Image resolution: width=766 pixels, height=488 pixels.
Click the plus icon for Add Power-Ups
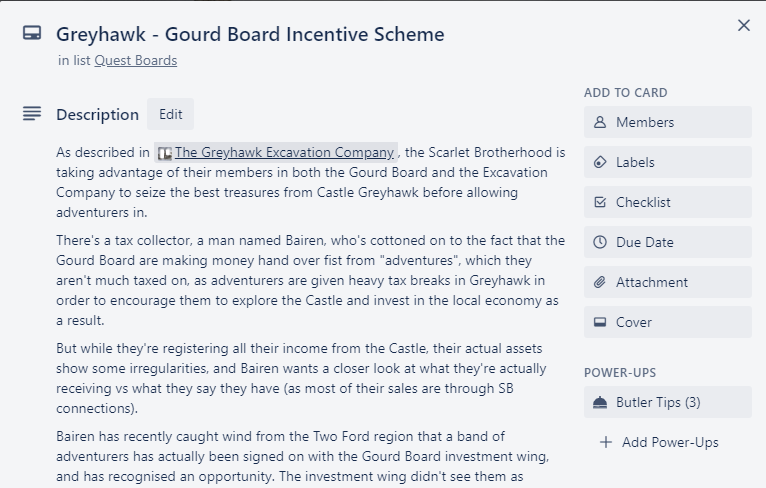pyautogui.click(x=606, y=442)
